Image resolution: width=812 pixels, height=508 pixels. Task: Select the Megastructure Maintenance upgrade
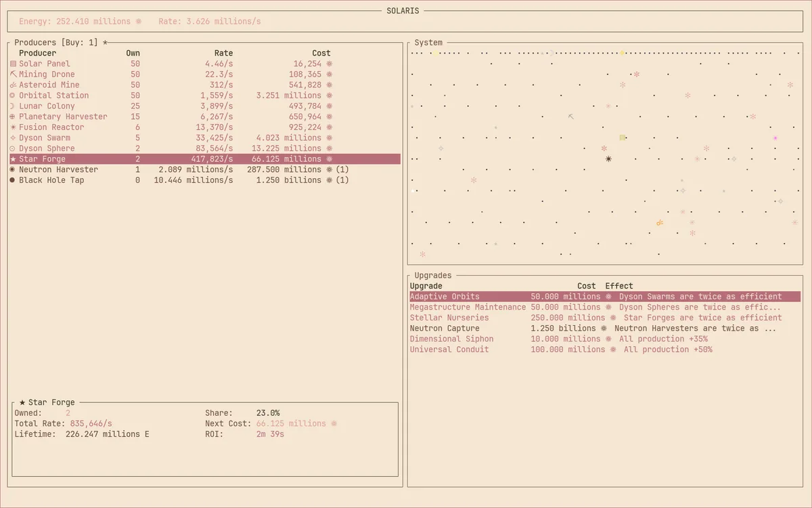pos(605,308)
